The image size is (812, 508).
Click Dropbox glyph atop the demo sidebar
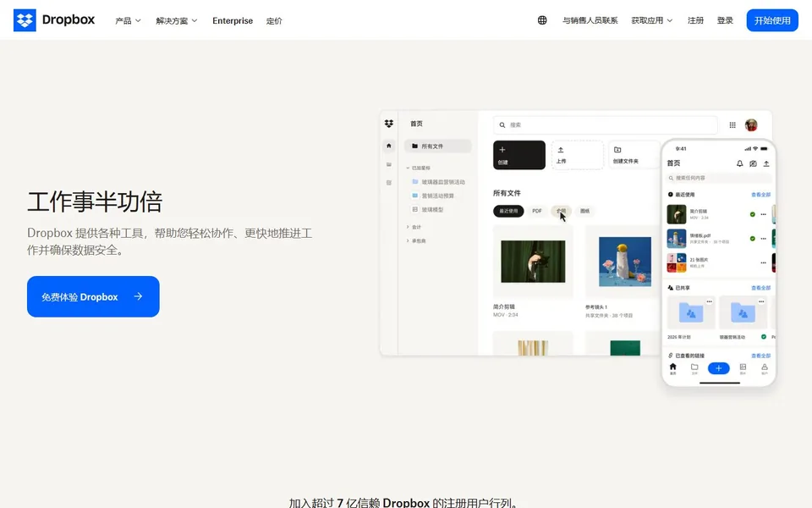[x=389, y=124]
